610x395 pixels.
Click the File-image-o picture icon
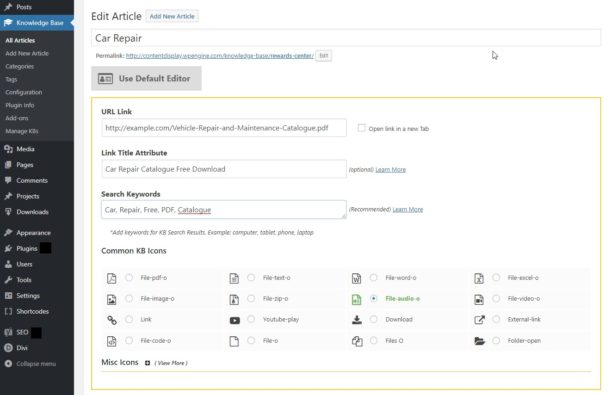111,299
